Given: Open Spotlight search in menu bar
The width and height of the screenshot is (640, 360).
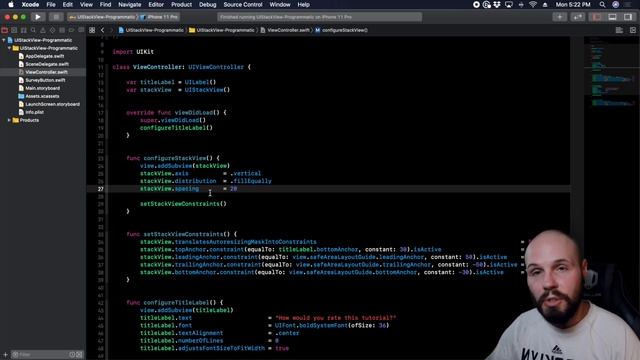Looking at the screenshot, I should [602, 5].
